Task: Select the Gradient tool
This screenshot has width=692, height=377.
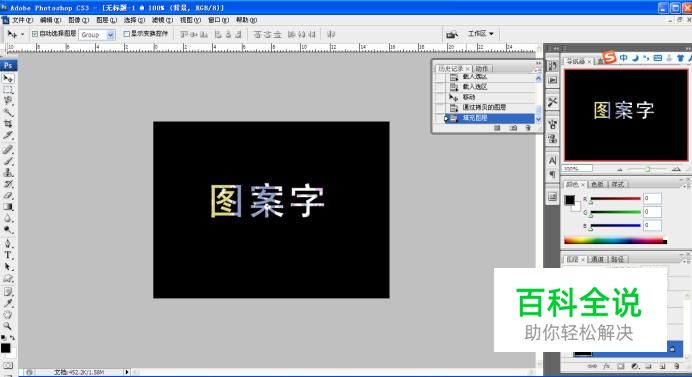Action: click(8, 207)
